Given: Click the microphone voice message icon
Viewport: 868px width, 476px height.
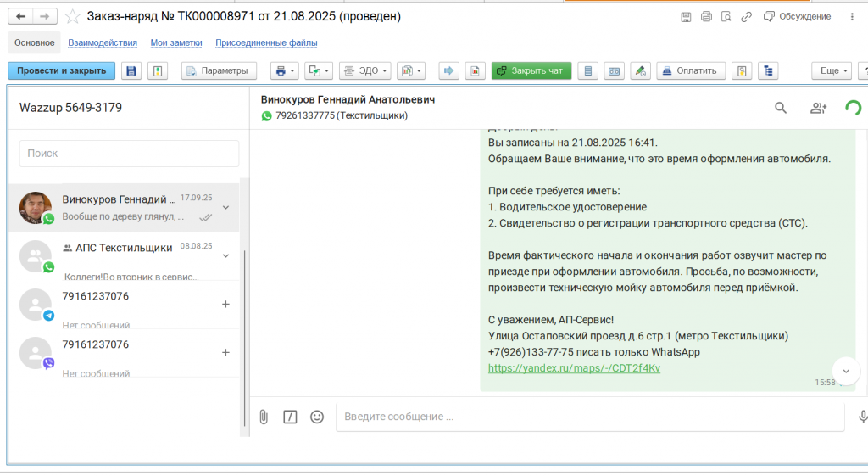Looking at the screenshot, I should point(862,417).
